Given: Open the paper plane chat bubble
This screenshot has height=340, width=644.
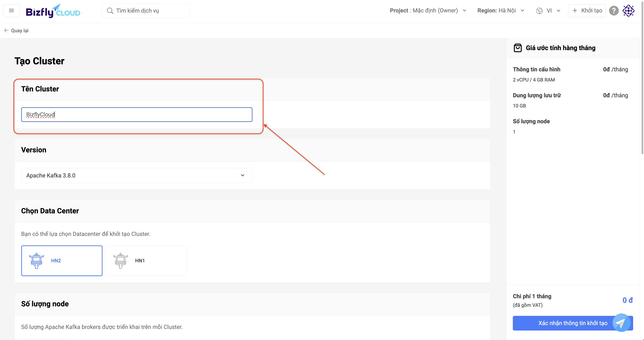Looking at the screenshot, I should (x=621, y=323).
